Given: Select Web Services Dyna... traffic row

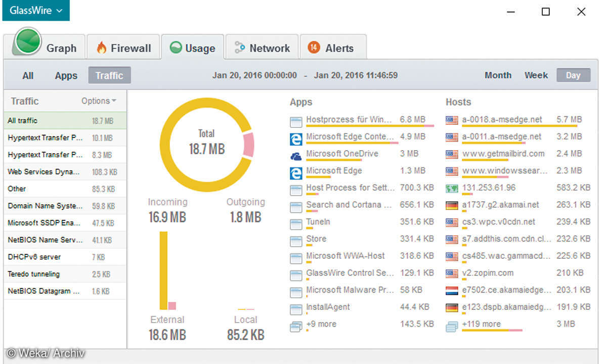Looking at the screenshot, I should (65, 172).
